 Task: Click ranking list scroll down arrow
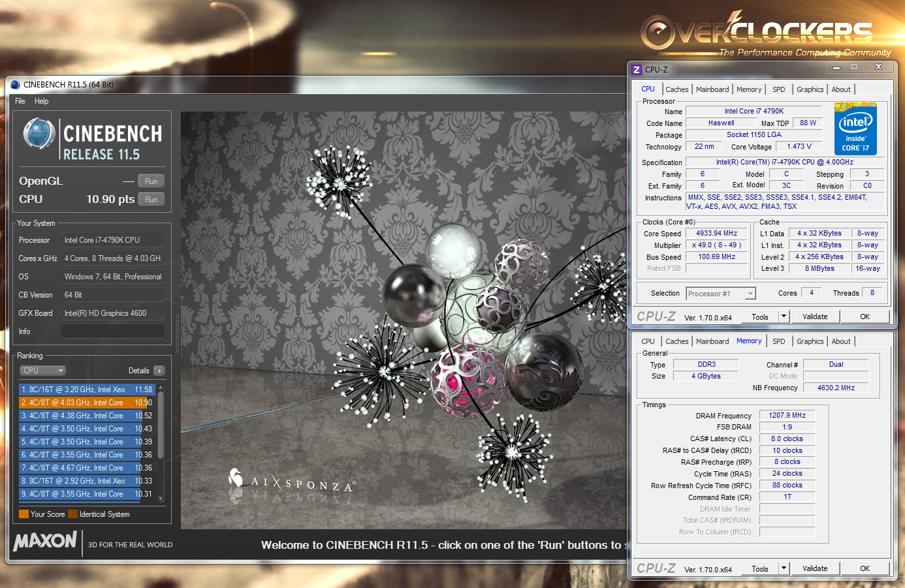(161, 499)
